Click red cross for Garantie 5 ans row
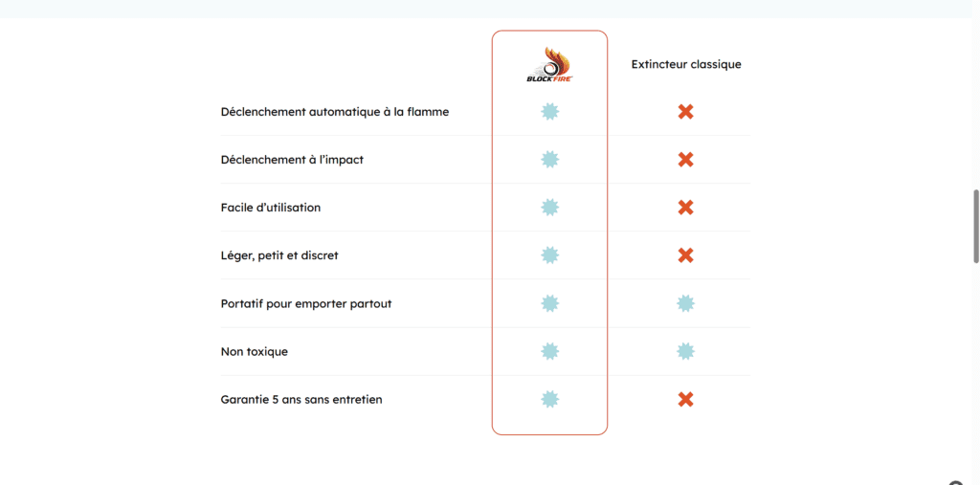The width and height of the screenshot is (980, 485). 685,399
